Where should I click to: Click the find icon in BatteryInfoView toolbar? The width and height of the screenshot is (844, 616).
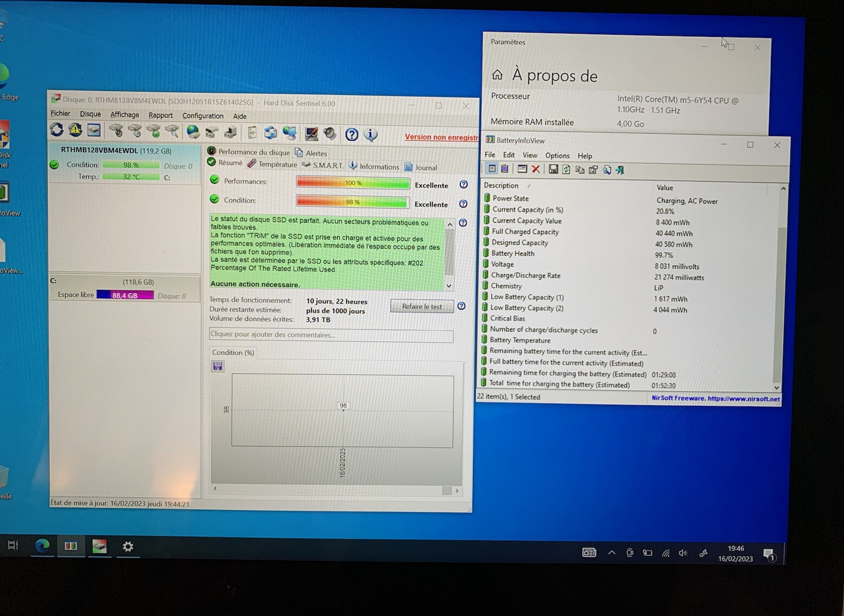tap(607, 170)
